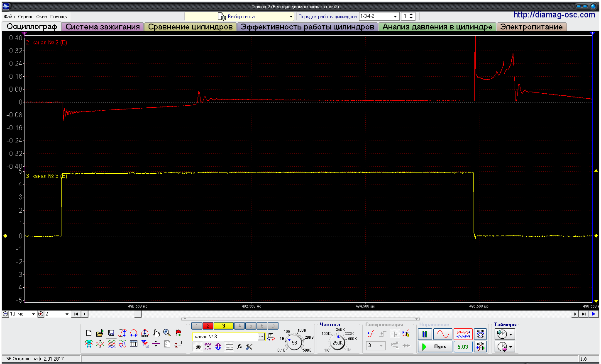Save the oscillogram using the floppy icon
This screenshot has width=601, height=364.
pos(111,333)
